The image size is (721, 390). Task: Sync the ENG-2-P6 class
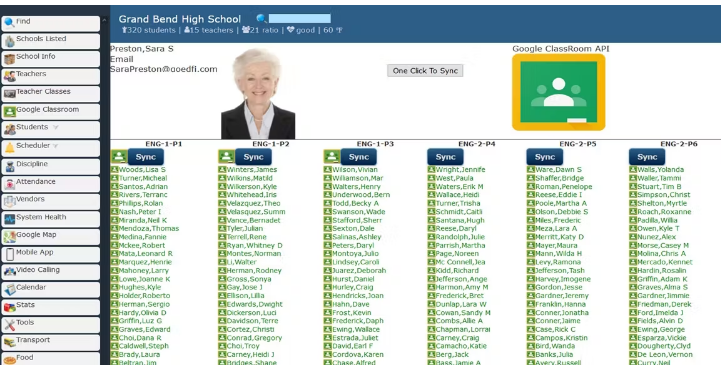(x=647, y=157)
